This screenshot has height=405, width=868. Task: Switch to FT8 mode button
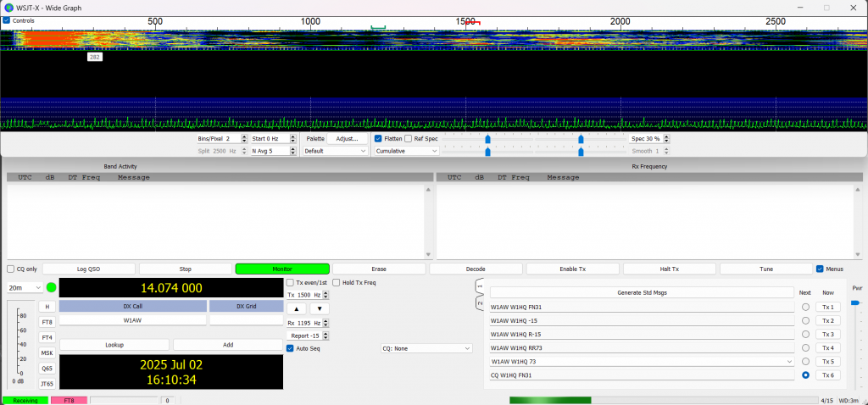tap(47, 322)
